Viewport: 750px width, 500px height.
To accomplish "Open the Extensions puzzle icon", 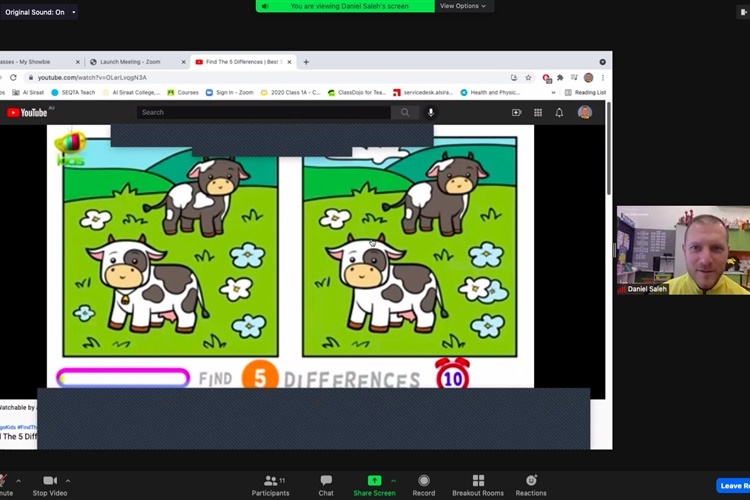I will coord(560,78).
